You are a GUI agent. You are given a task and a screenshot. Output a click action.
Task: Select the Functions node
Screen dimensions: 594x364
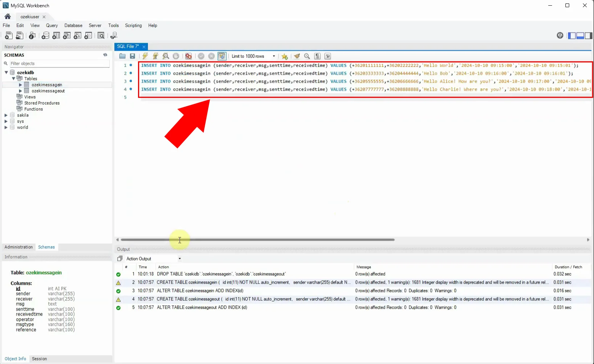pyautogui.click(x=34, y=109)
